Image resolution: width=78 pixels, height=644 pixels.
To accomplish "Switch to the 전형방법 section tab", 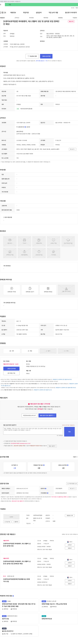I will 60,18.
